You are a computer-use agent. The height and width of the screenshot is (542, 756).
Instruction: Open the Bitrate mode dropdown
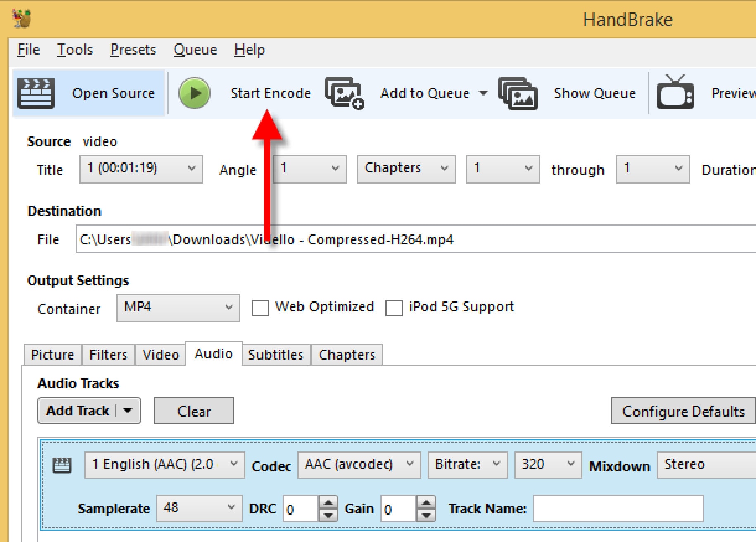point(468,465)
